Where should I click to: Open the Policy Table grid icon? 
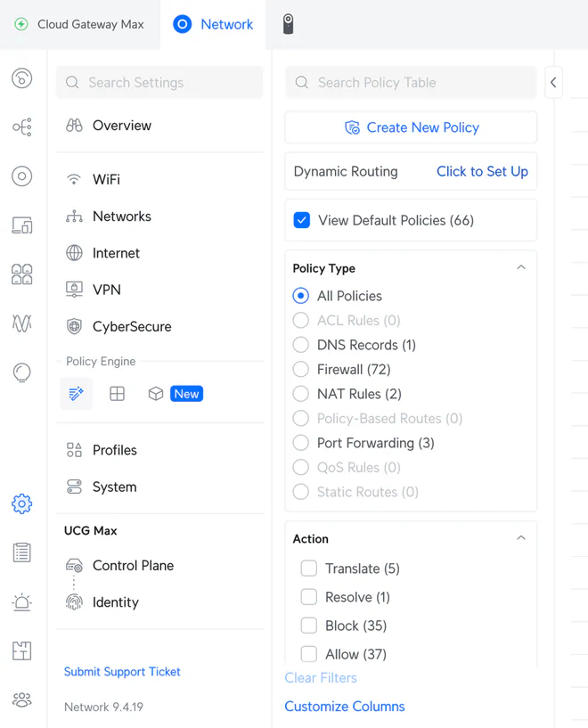tap(117, 393)
